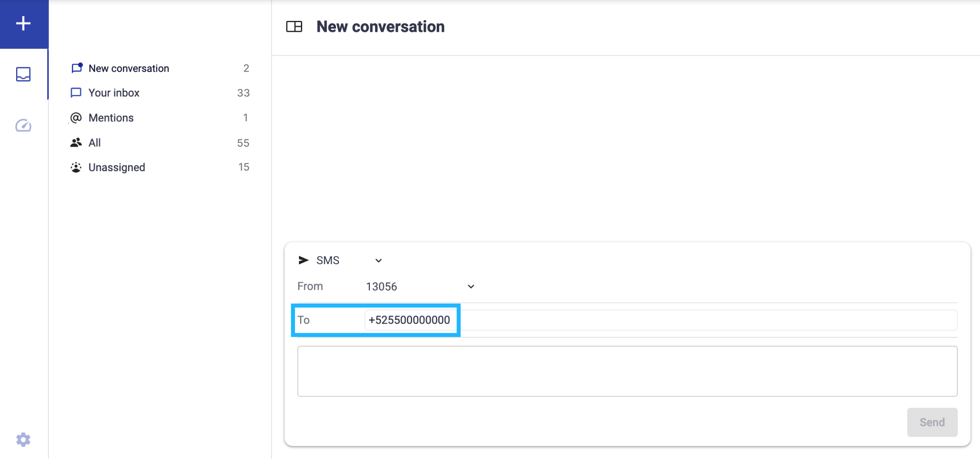
Task: Open the From number 13056 selector
Action: (381, 287)
